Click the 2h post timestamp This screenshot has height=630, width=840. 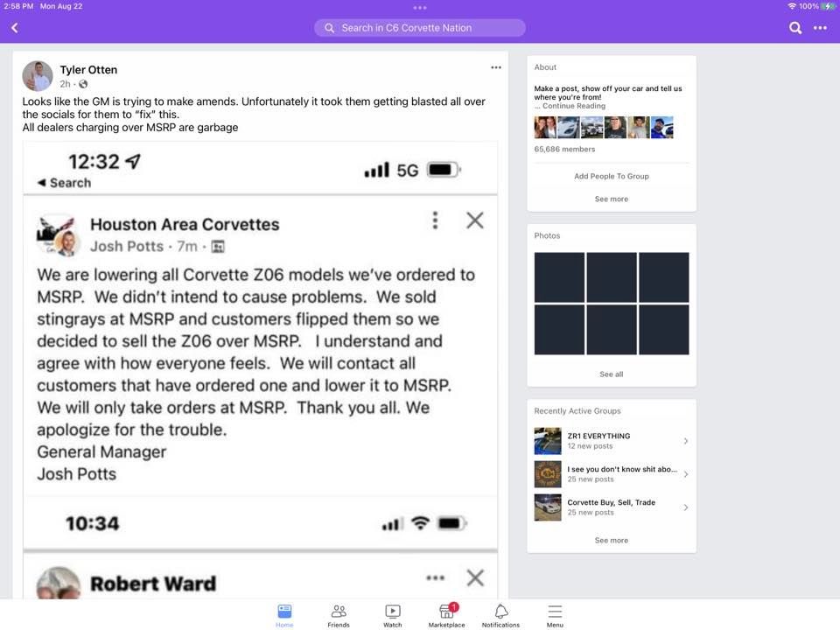pos(65,84)
